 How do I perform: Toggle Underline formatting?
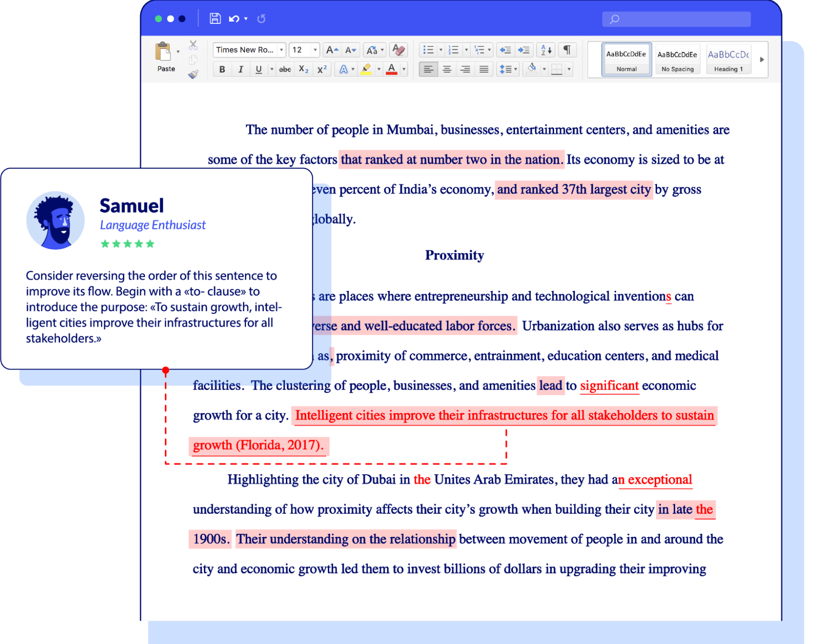[259, 69]
